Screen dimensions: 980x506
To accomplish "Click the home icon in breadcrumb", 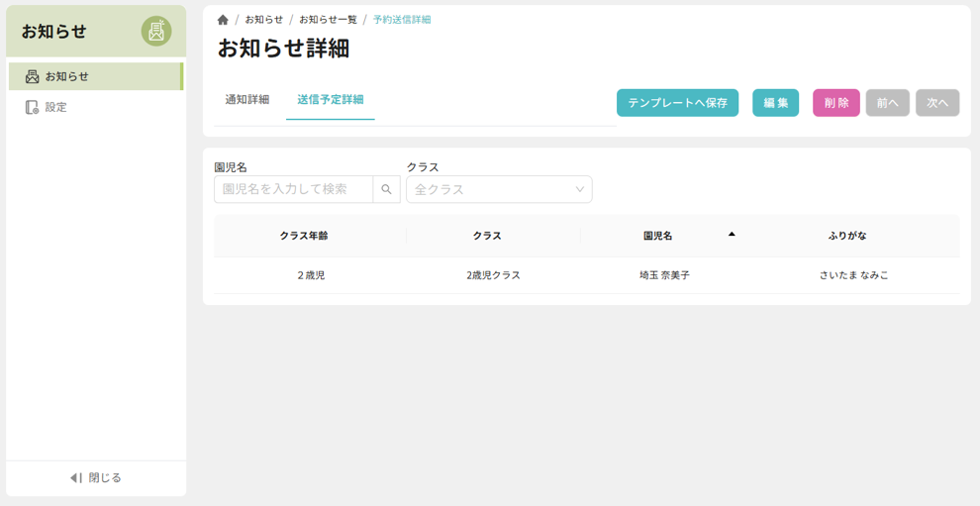I will point(223,20).
